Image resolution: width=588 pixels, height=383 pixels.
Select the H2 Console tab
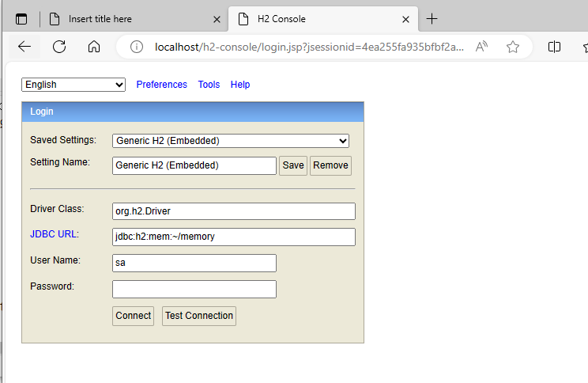323,19
